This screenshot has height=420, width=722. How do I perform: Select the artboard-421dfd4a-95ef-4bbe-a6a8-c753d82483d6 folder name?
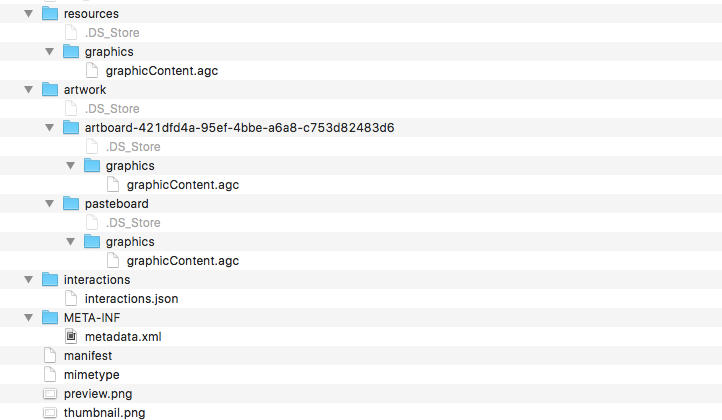[239, 128]
